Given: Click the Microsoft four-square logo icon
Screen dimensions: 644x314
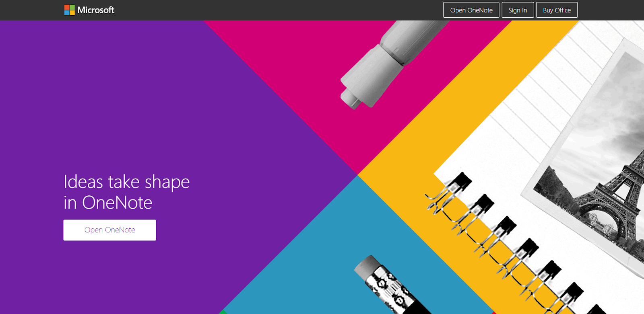Looking at the screenshot, I should click(70, 10).
